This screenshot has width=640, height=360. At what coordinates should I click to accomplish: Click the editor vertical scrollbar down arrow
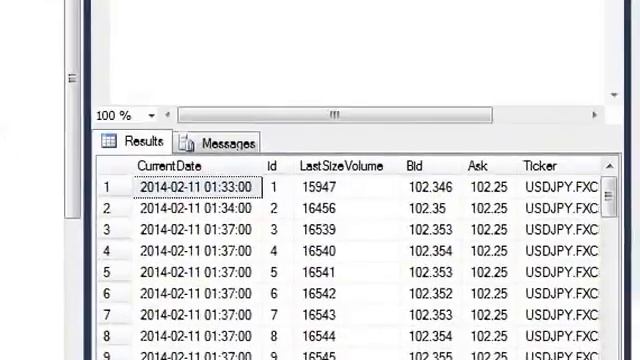pyautogui.click(x=614, y=95)
